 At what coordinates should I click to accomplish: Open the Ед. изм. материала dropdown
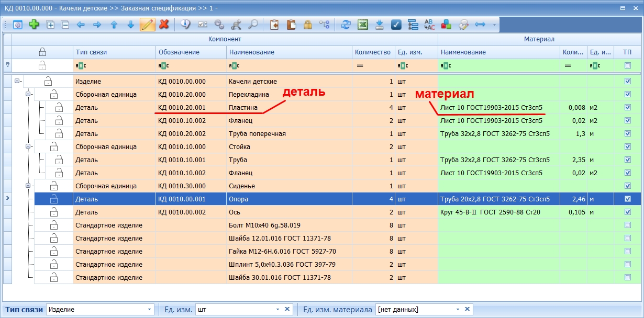click(x=458, y=309)
